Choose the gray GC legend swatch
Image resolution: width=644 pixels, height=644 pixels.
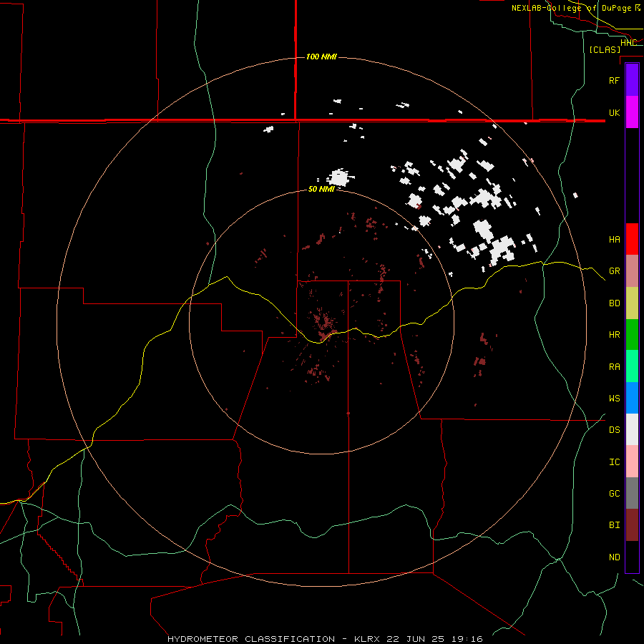632,493
